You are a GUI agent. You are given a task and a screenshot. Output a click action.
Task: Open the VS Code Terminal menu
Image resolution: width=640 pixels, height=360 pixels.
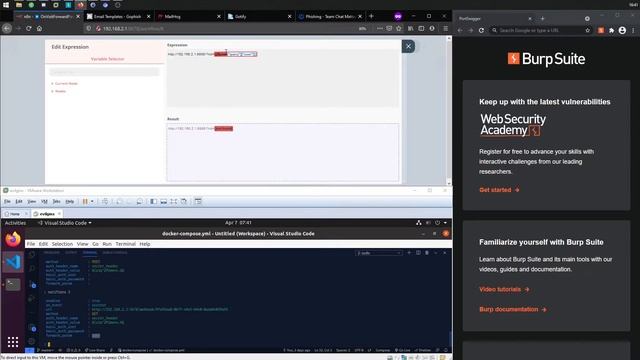[x=125, y=244]
